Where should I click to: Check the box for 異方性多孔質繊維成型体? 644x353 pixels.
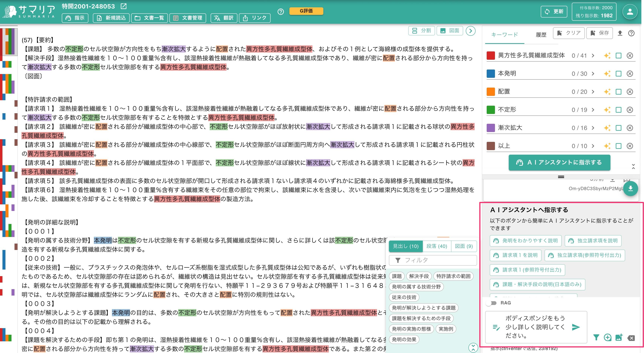click(618, 56)
